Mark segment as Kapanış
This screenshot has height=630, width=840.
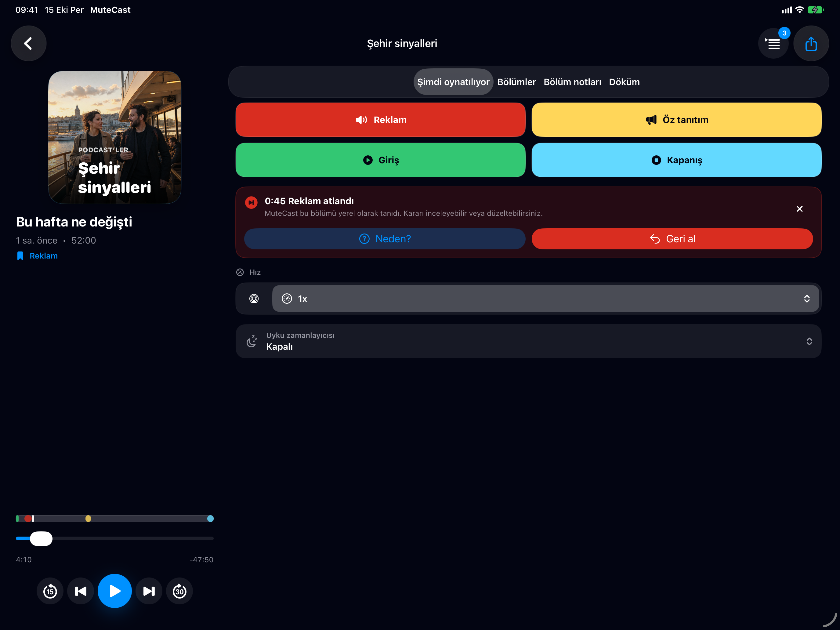coord(676,160)
